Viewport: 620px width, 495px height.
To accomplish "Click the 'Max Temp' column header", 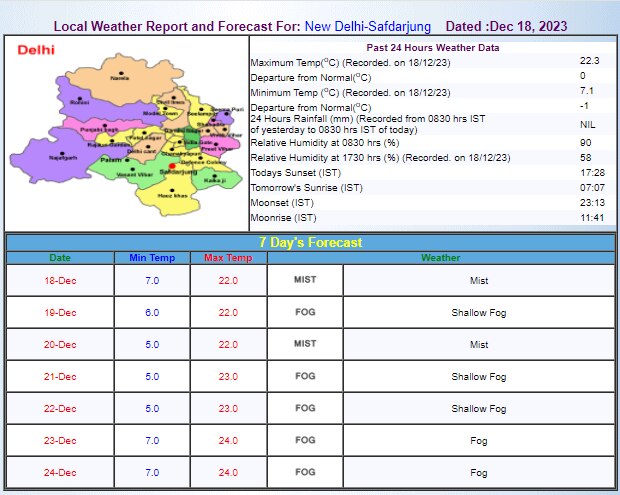I will (x=228, y=258).
